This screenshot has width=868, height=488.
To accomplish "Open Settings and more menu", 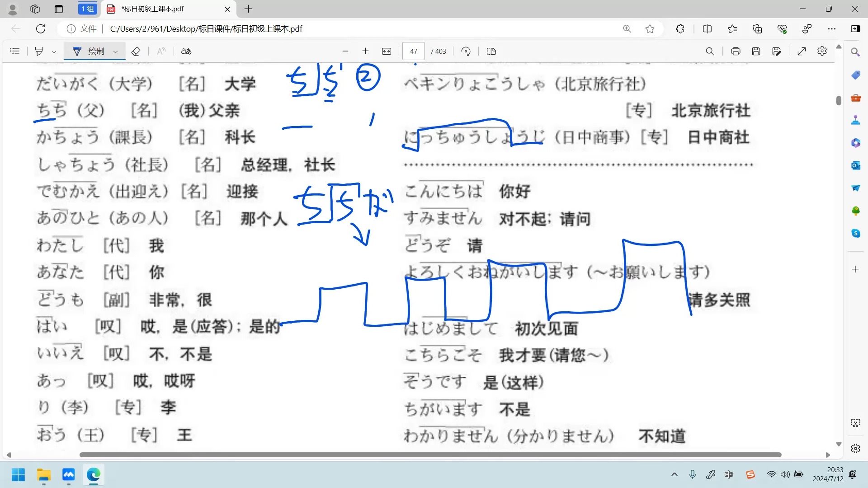I will coord(832,29).
